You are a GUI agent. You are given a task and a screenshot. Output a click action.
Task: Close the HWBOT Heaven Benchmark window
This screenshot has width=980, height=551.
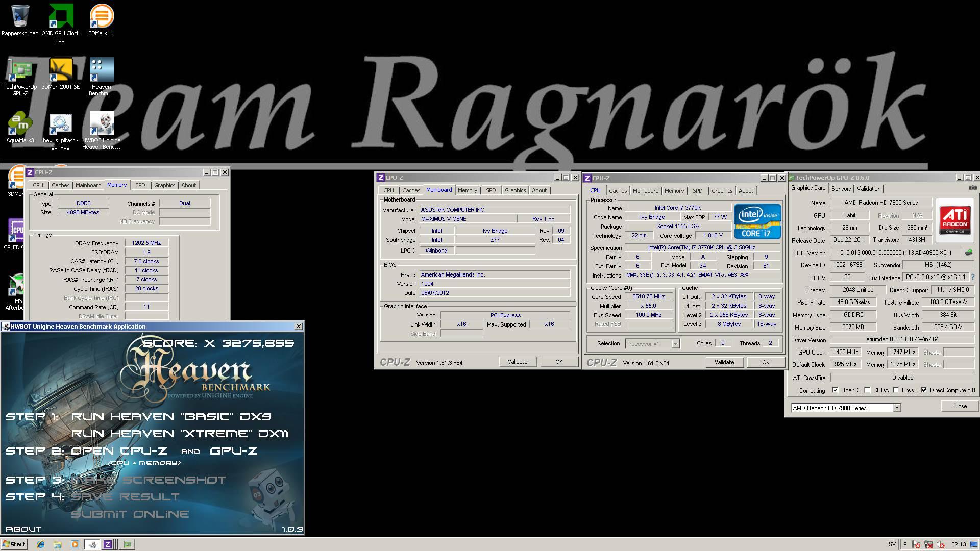[x=299, y=327]
